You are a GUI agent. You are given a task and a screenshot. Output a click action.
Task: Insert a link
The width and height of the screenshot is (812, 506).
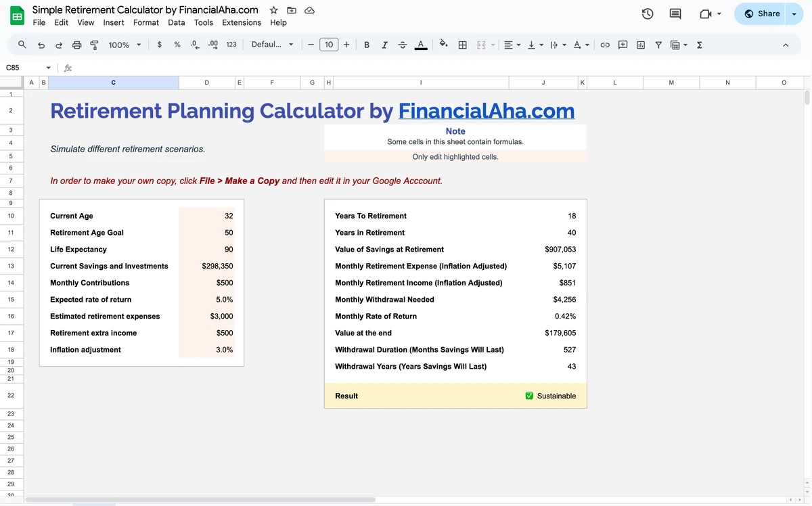pos(604,45)
